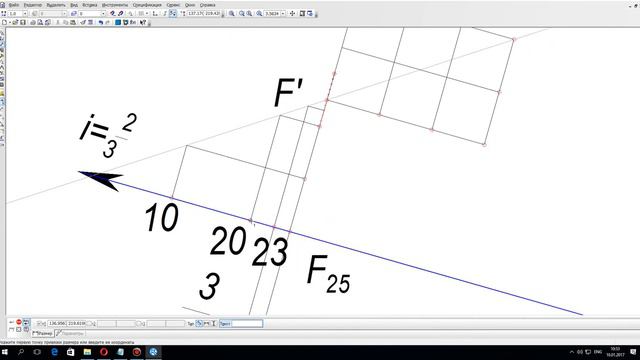This screenshot has width=640, height=360.
Task: Expand the new document type arrow
Action: 9,22
